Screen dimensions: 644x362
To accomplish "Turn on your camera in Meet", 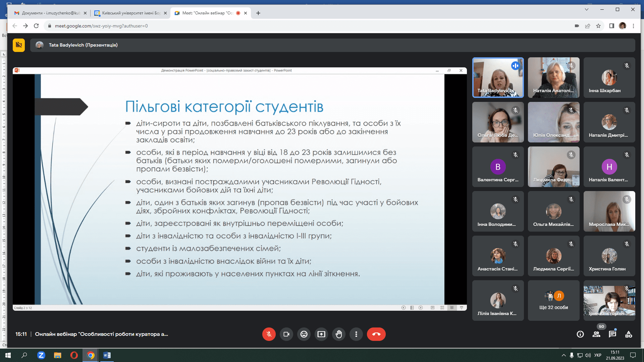I will (286, 334).
